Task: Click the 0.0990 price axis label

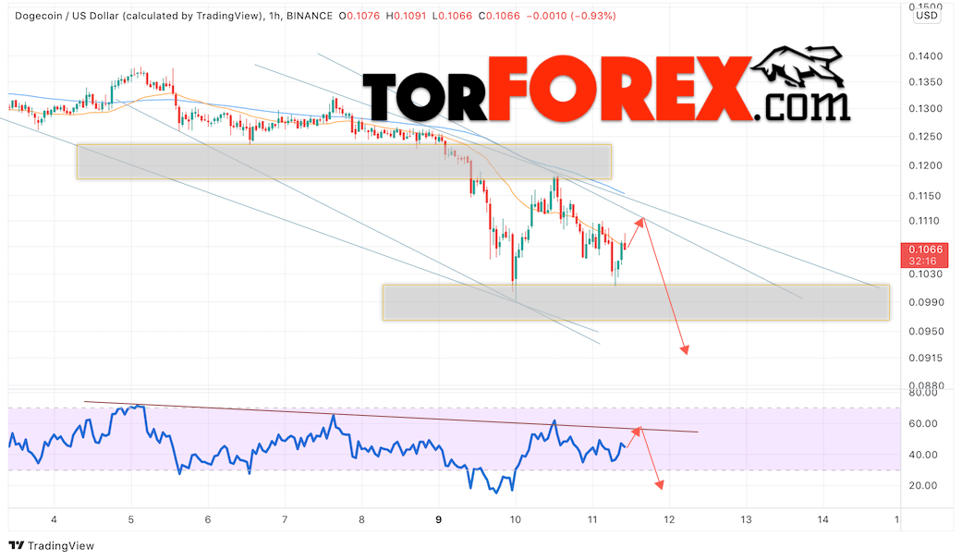Action: pyautogui.click(x=925, y=302)
